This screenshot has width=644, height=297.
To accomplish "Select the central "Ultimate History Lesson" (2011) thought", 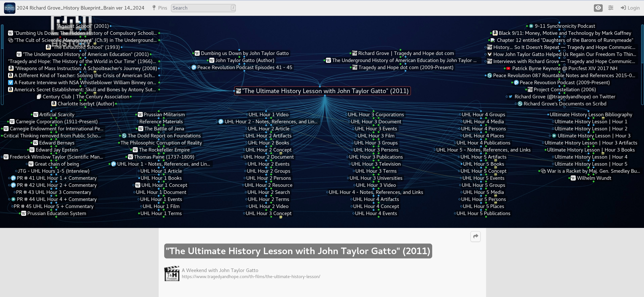I will pyautogui.click(x=322, y=91).
